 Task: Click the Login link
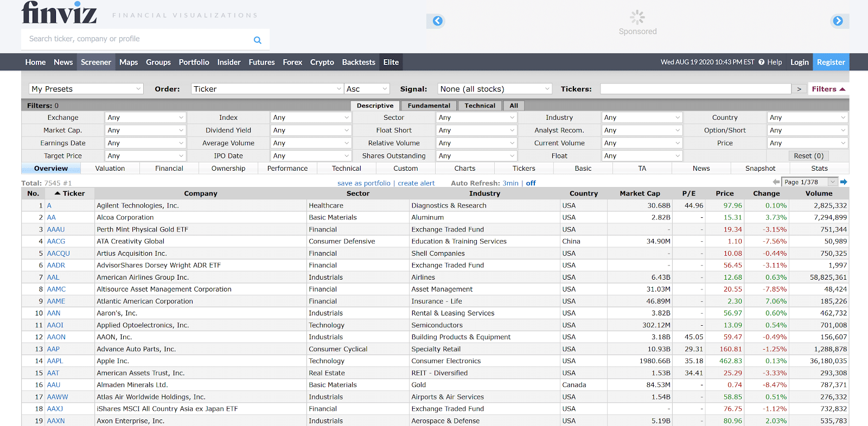click(x=800, y=62)
